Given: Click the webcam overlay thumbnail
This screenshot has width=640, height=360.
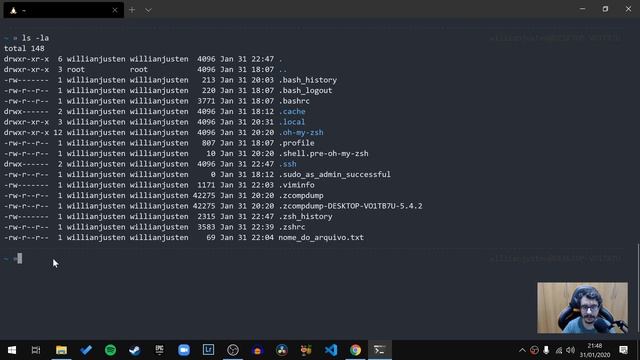Looking at the screenshot, I should (x=582, y=308).
